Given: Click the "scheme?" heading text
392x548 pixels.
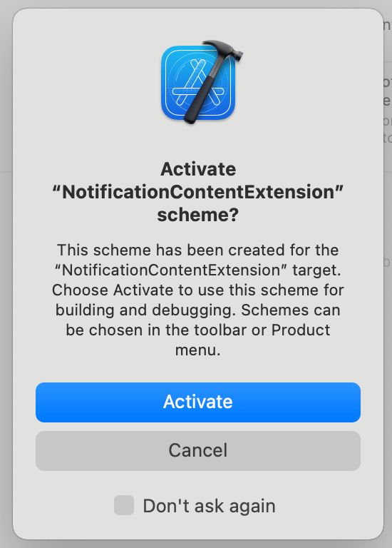Looking at the screenshot, I should click(198, 215).
